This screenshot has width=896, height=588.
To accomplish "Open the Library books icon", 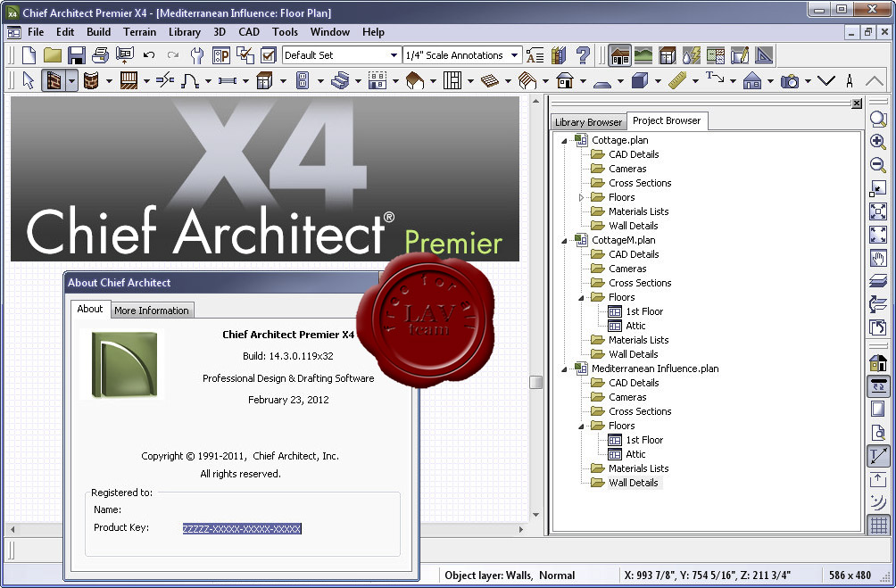I will [559, 55].
